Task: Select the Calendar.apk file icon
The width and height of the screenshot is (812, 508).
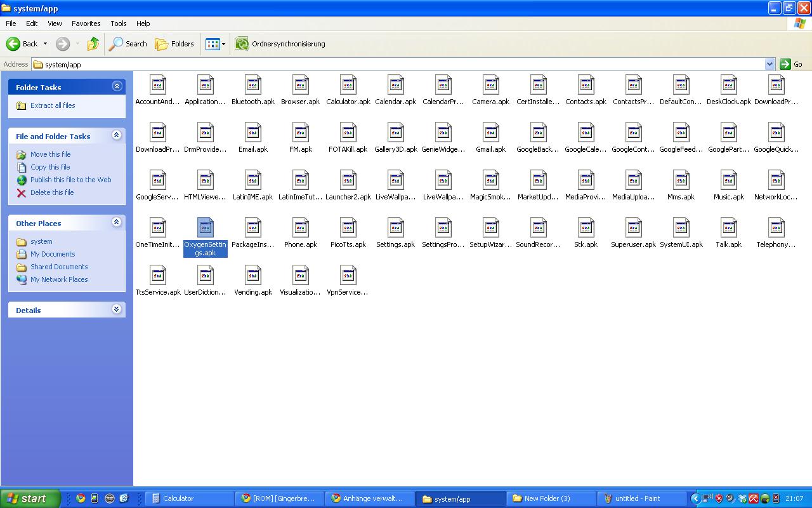Action: [396, 85]
